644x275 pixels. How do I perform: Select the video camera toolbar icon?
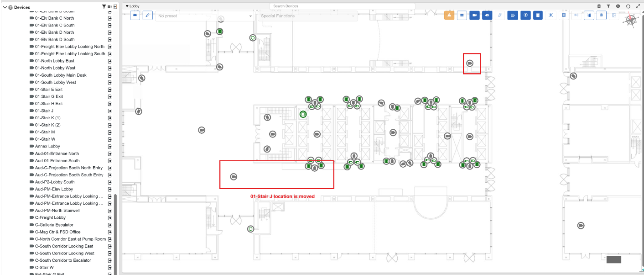pos(474,15)
